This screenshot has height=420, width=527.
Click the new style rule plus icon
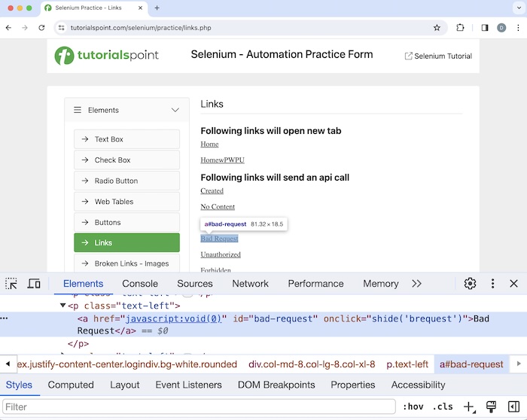click(x=468, y=406)
